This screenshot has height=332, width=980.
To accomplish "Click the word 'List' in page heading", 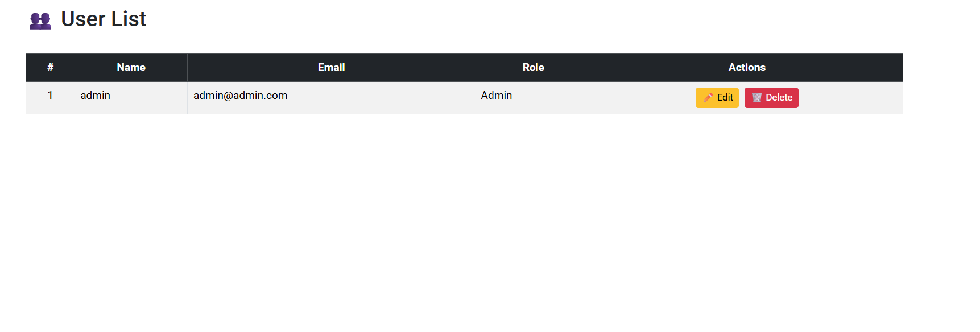I will [x=129, y=19].
